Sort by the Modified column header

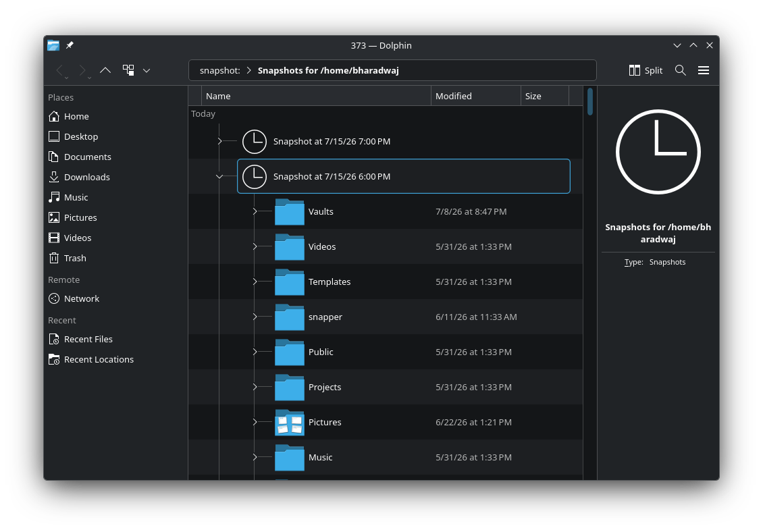coord(475,96)
